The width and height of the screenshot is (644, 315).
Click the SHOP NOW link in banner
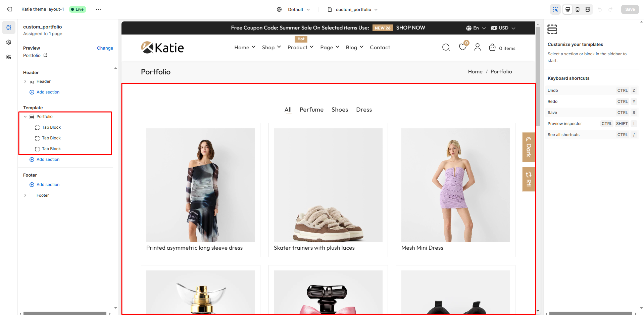[x=410, y=28]
